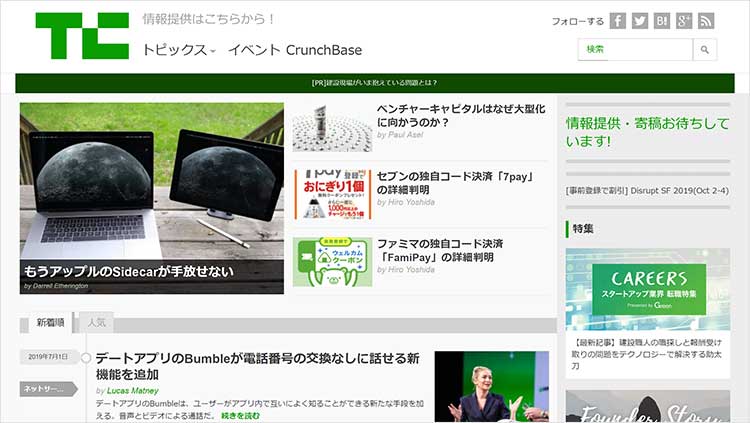The image size is (750, 423).
Task: Click into the 検索 search field
Action: point(635,49)
